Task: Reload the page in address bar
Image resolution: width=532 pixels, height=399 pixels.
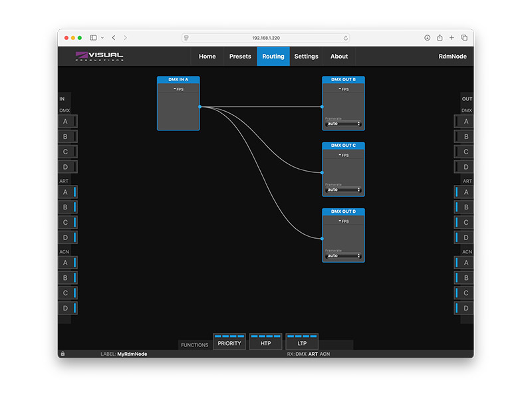Action: (345, 38)
